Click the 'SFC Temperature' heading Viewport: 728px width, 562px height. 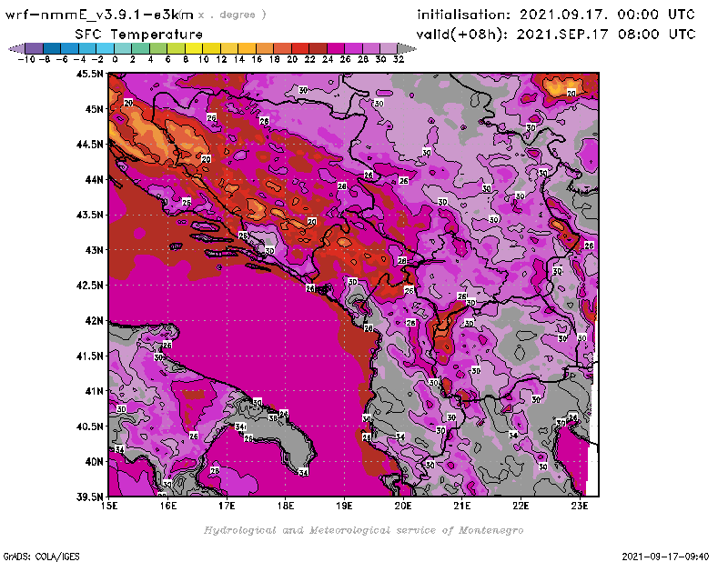coord(139,35)
